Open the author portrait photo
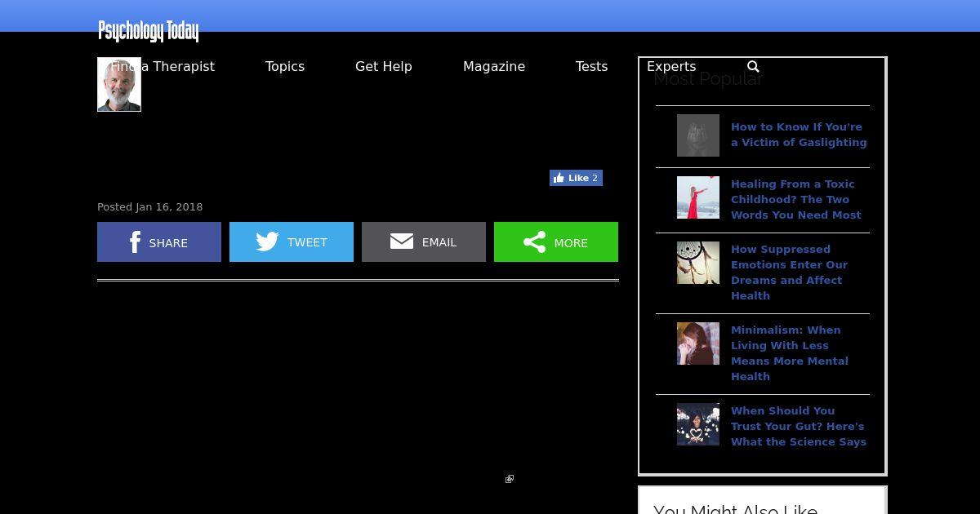The height and width of the screenshot is (514, 980). coord(119,84)
